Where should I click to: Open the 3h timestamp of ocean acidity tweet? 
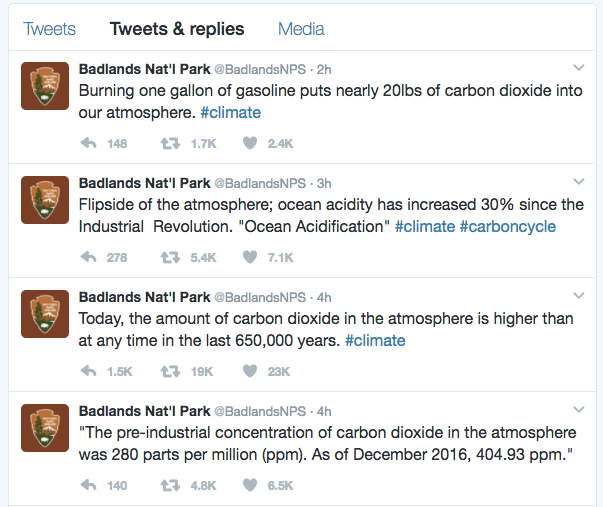(324, 184)
